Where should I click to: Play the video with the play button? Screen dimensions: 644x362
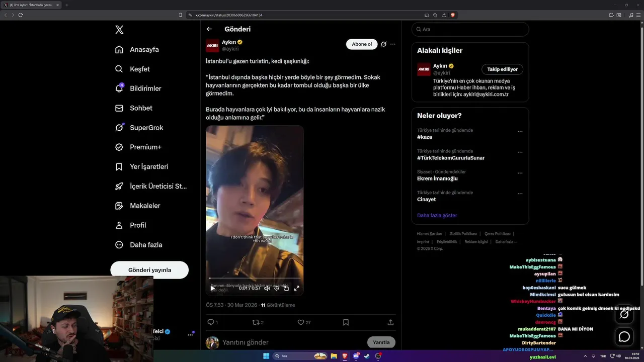[212, 288]
